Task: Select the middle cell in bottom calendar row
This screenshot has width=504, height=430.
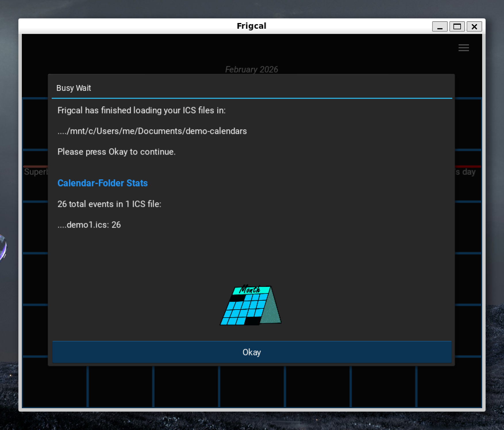Action: click(x=252, y=387)
